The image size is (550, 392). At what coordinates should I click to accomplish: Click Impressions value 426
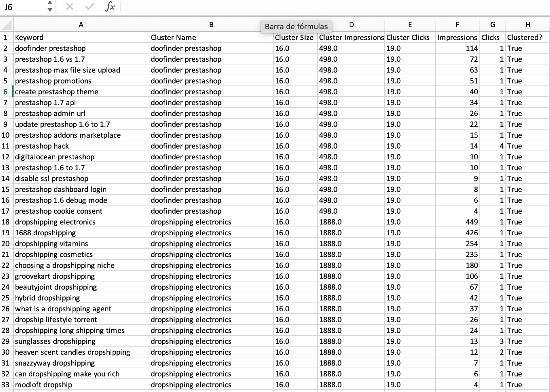click(x=457, y=233)
